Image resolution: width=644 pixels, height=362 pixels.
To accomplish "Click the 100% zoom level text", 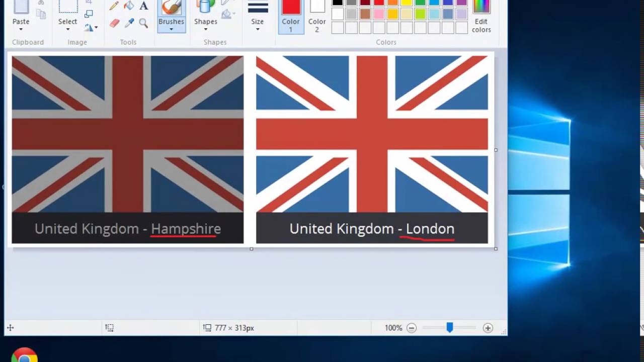I will point(393,328).
